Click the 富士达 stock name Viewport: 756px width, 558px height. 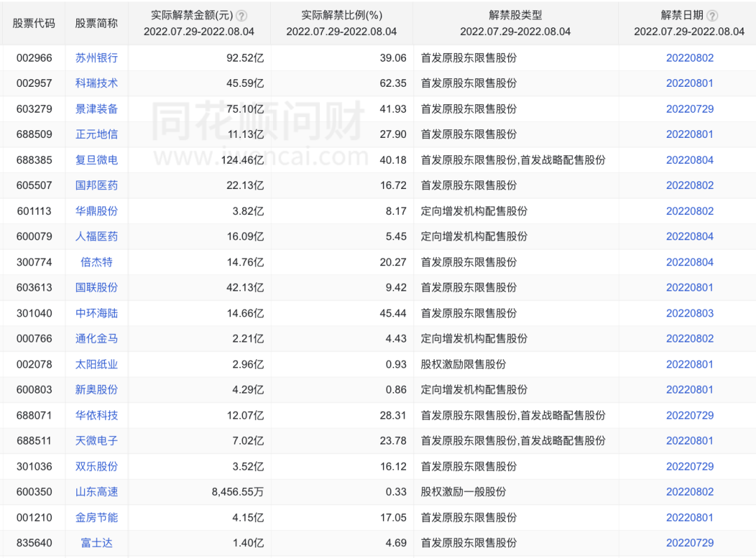(x=97, y=543)
